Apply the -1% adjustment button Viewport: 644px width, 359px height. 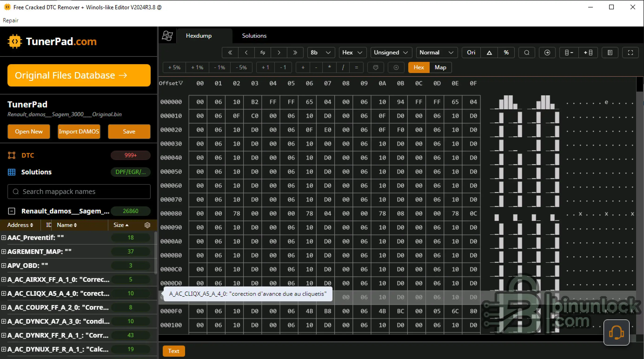tap(219, 67)
